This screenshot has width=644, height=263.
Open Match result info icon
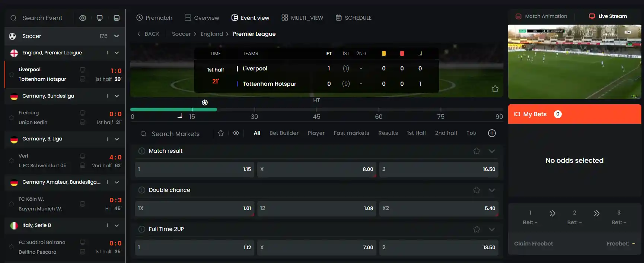click(142, 151)
